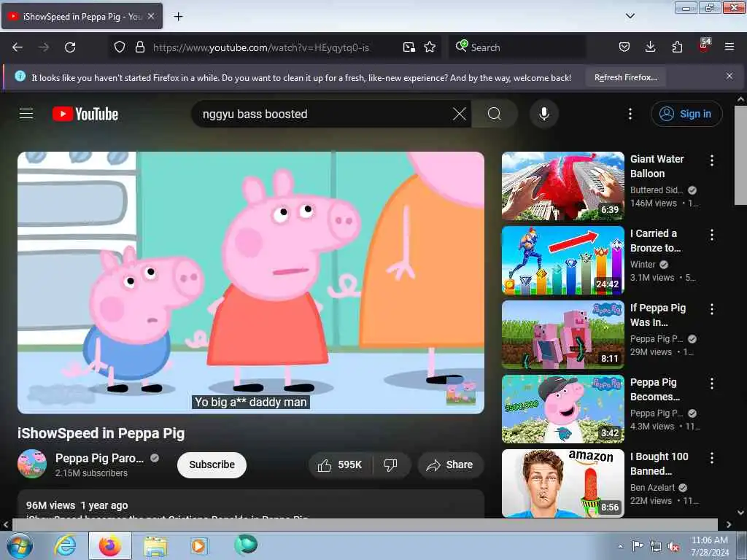Expand the 96M views description box
This screenshot has width=747, height=560.
click(x=251, y=506)
